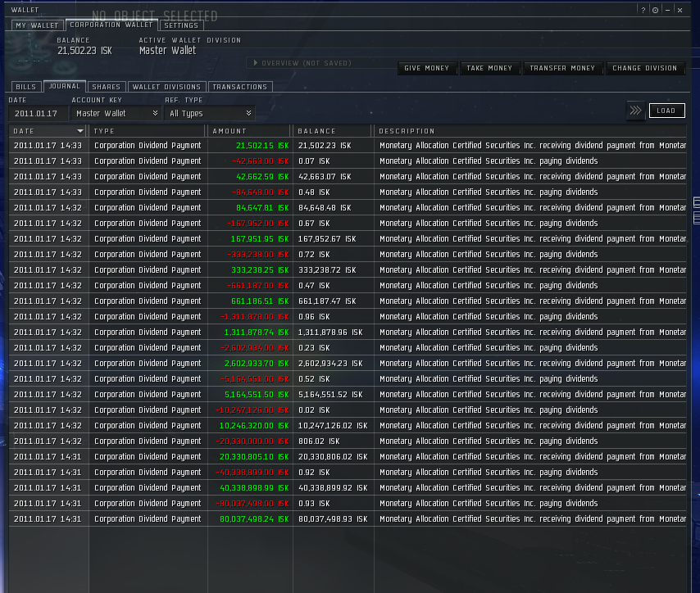
Task: Select the row with amount 20,330,805.10 ISK
Action: pos(348,457)
